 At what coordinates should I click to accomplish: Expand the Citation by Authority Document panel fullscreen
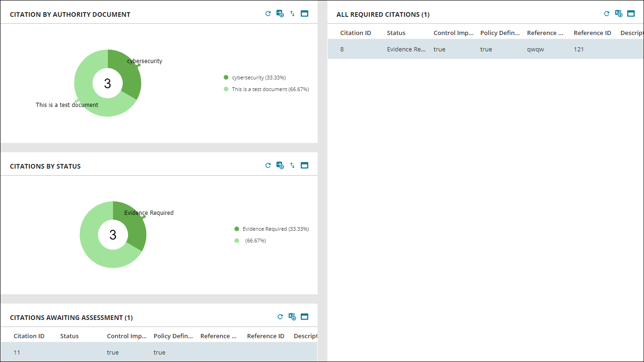pyautogui.click(x=304, y=14)
